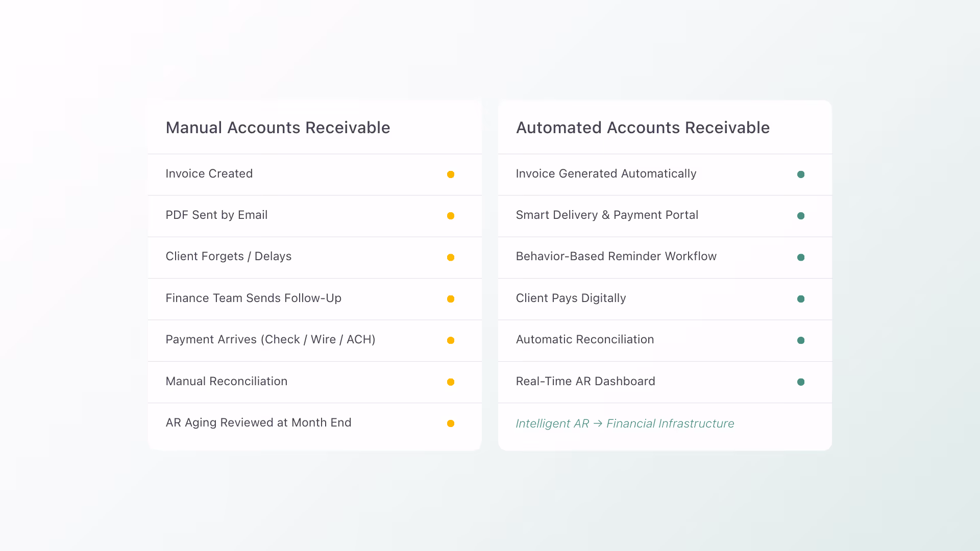Click green dot beside Behavior-Based Reminder Workflow

[801, 258]
